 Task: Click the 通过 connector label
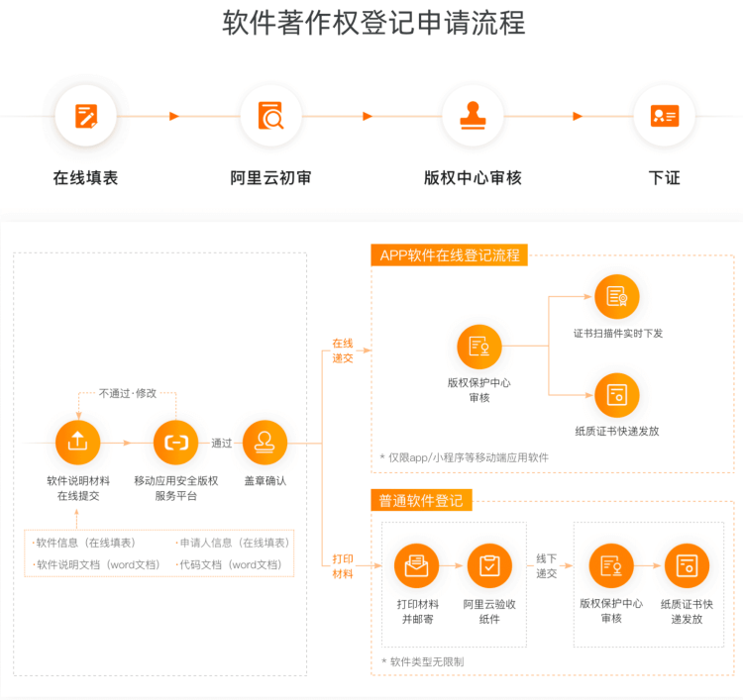pyautogui.click(x=221, y=444)
